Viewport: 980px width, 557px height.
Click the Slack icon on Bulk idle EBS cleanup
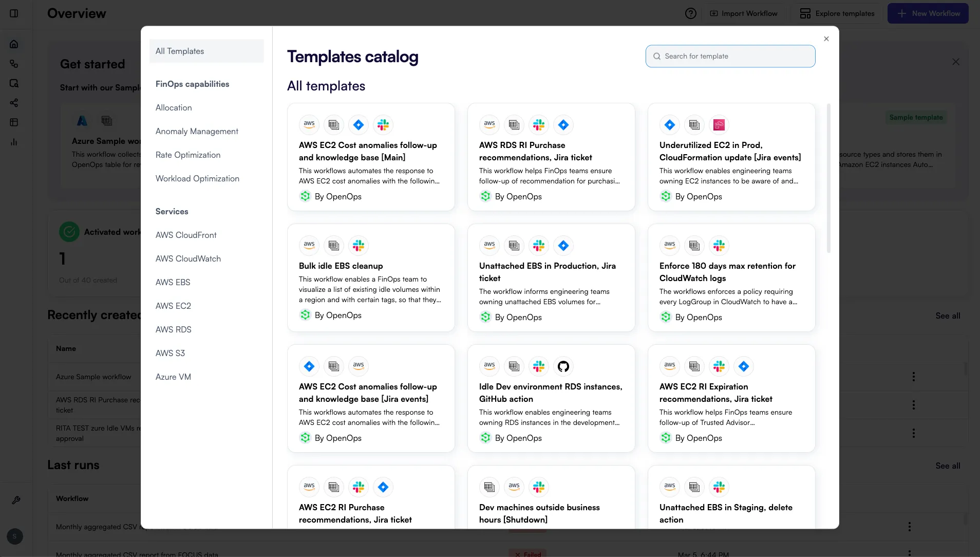358,246
